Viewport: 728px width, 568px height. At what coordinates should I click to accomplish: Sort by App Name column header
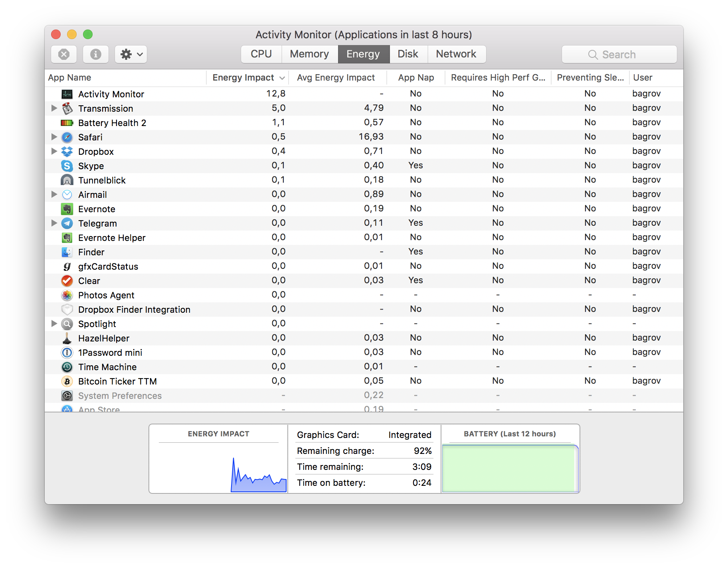pyautogui.click(x=125, y=78)
